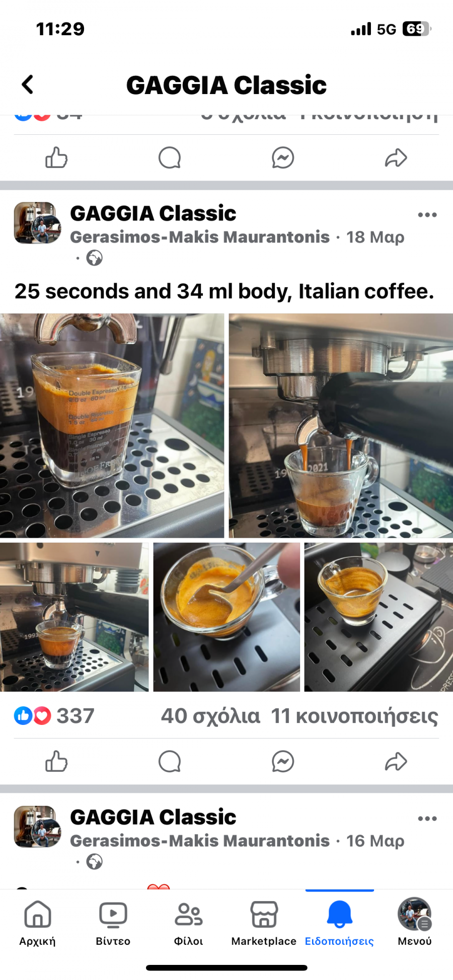The width and height of the screenshot is (453, 980).
Task: Open the Μενού profile tab
Action: click(415, 923)
